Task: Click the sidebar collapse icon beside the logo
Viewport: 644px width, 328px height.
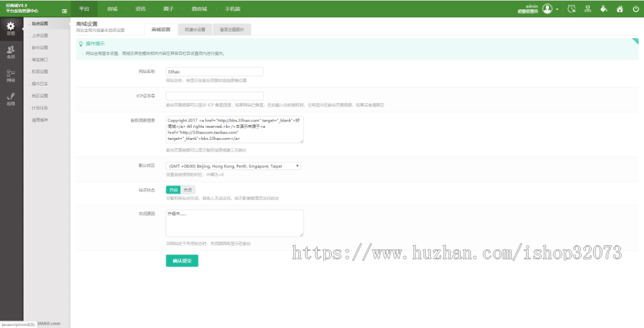Action: [64, 11]
